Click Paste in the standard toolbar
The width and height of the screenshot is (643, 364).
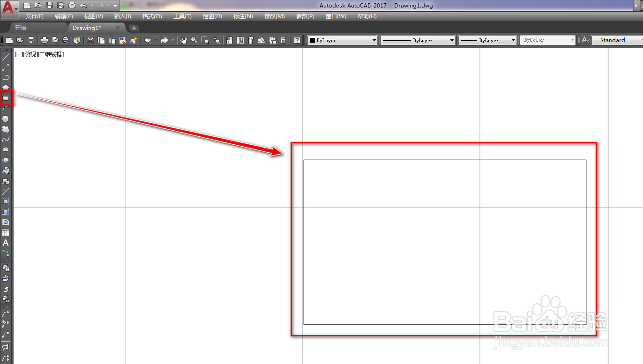click(x=112, y=40)
